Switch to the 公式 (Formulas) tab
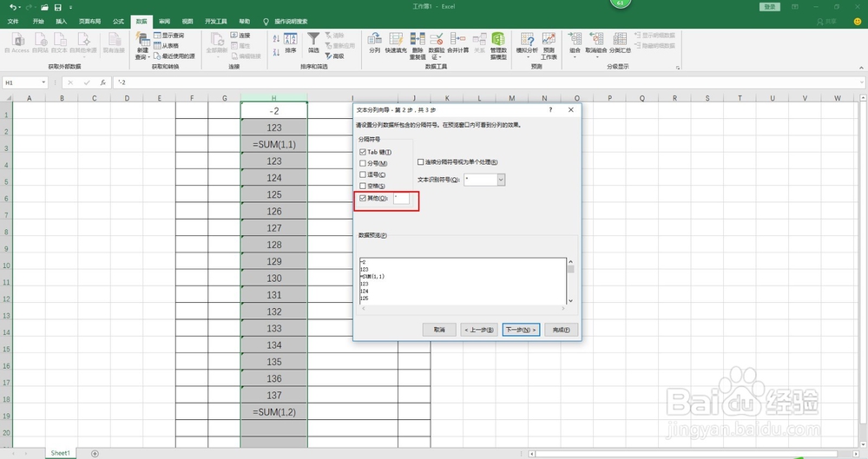 118,22
